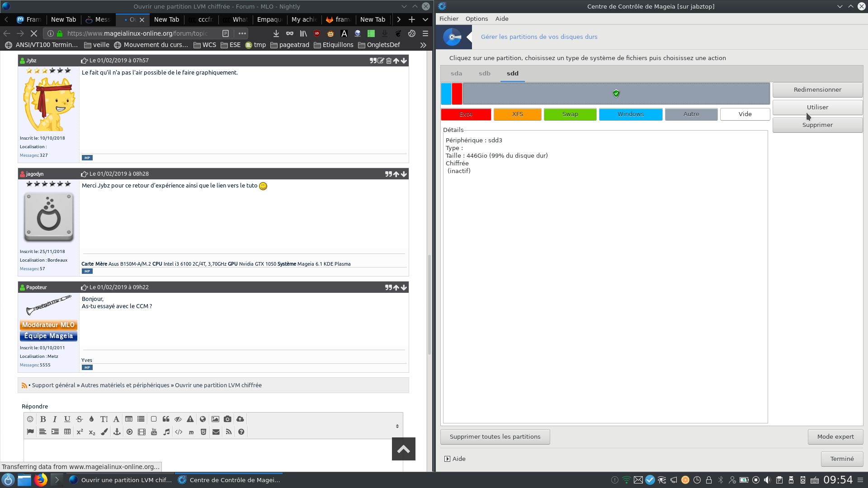Click the quote icon on Papoteur's post
The image size is (868, 488).
pos(388,287)
